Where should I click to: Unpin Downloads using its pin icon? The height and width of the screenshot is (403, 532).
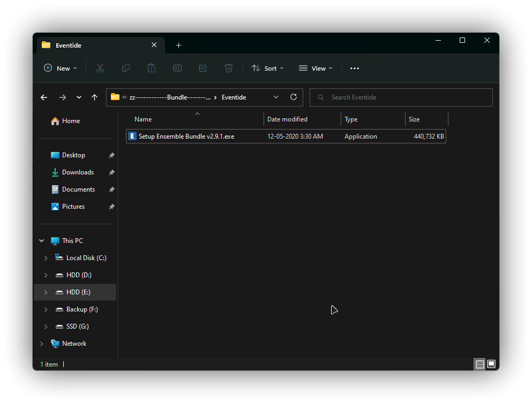click(111, 172)
